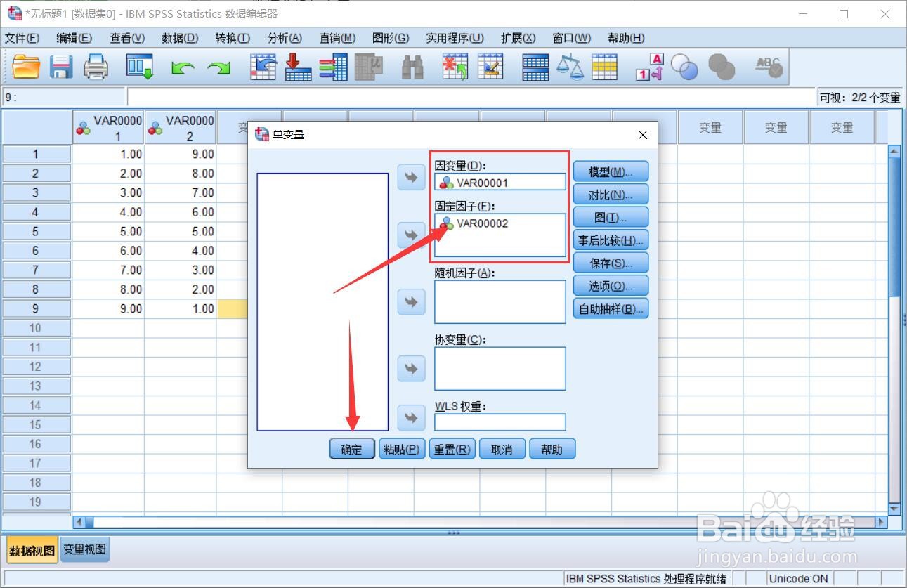
Task: Click the ABC Spell check icon
Action: coord(769,67)
